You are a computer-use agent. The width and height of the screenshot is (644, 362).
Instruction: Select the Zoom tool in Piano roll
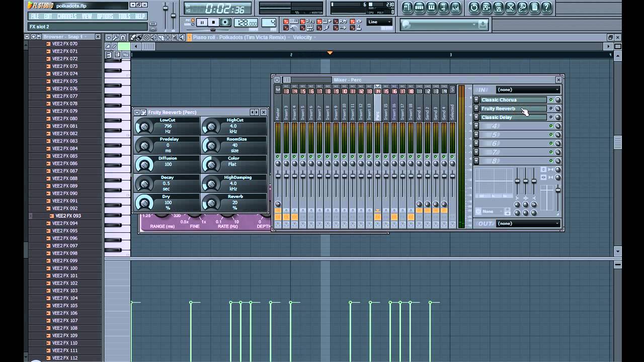(175, 37)
